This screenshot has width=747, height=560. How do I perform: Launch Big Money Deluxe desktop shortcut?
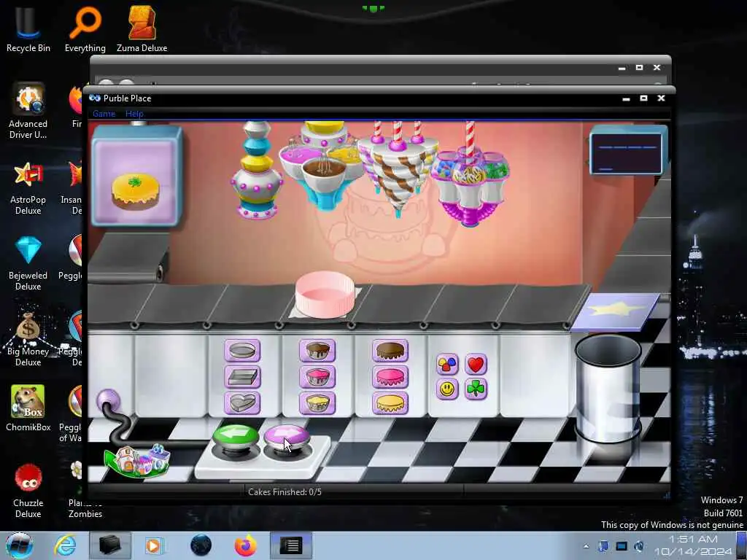click(x=28, y=338)
